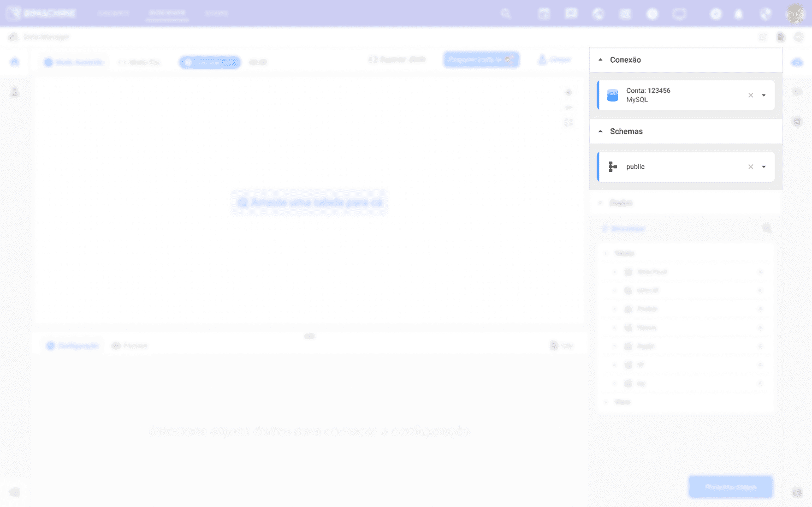Image resolution: width=812 pixels, height=507 pixels.
Task: Click the Próxima etapa button
Action: [x=730, y=487]
